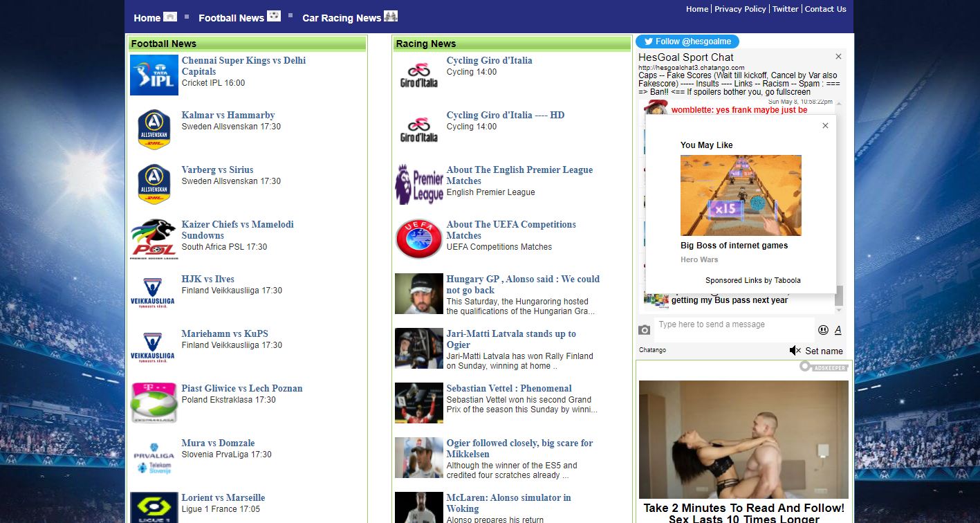Open Jari-Matti Latvala stands up to Ogier article
Image resolution: width=980 pixels, height=523 pixels.
[511, 339]
